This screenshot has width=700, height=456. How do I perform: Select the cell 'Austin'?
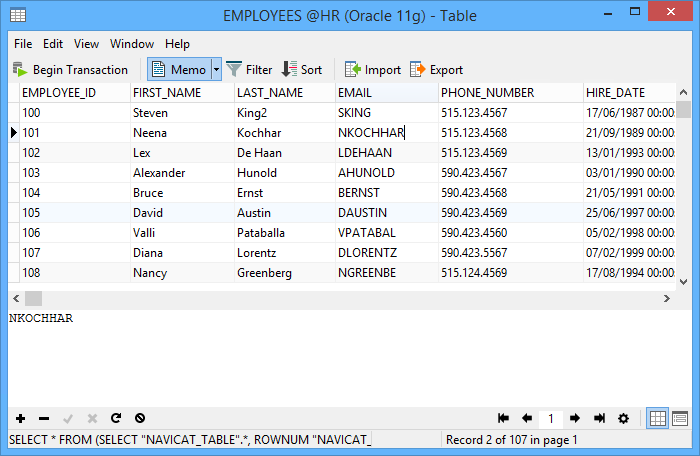coord(285,213)
